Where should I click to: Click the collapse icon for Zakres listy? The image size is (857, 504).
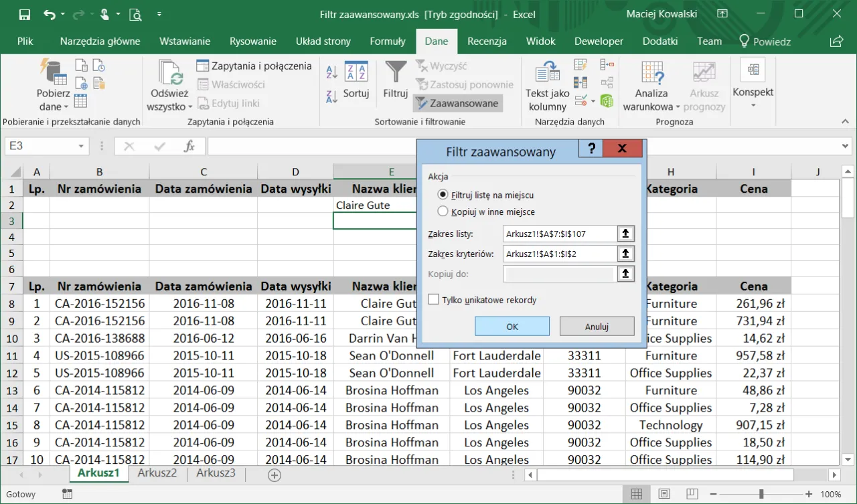(x=625, y=234)
